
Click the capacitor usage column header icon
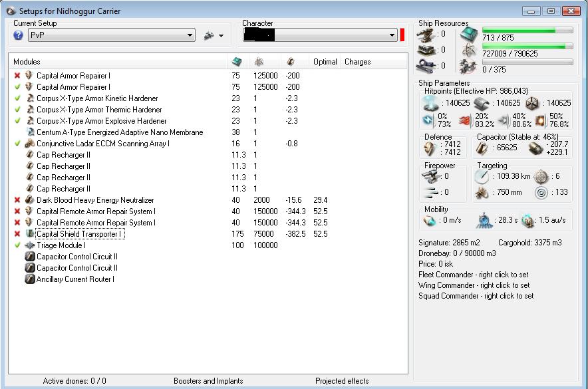(x=290, y=62)
